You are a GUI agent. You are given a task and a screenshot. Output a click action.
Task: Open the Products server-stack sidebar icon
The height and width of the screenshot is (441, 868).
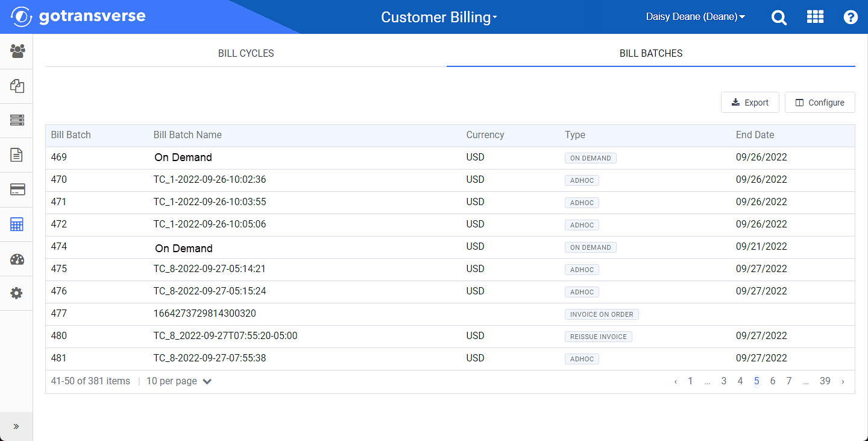coord(17,121)
